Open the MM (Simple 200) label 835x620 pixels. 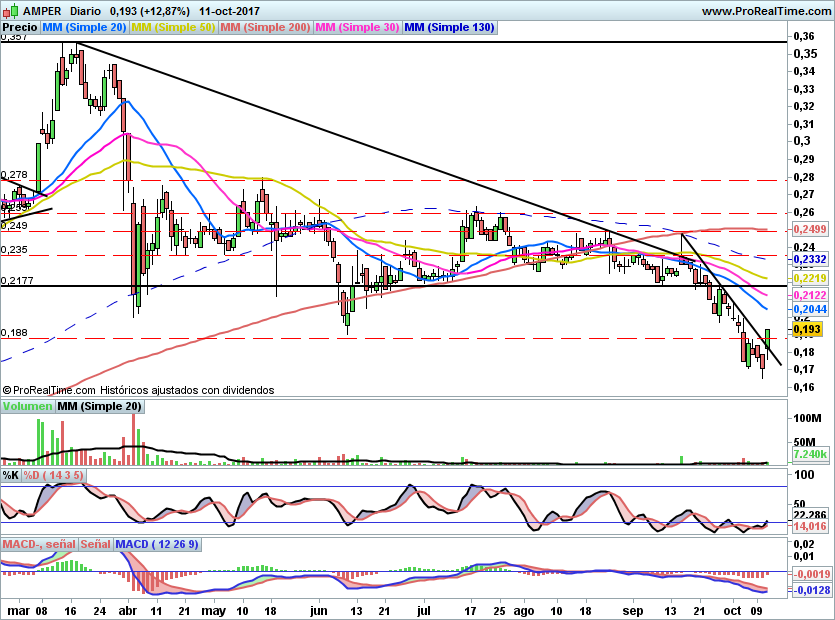tap(265, 27)
